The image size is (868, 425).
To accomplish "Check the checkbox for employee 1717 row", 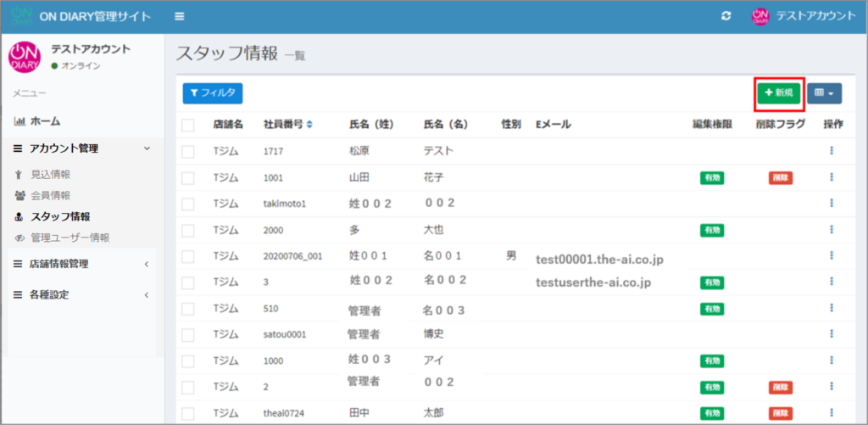I will click(188, 152).
